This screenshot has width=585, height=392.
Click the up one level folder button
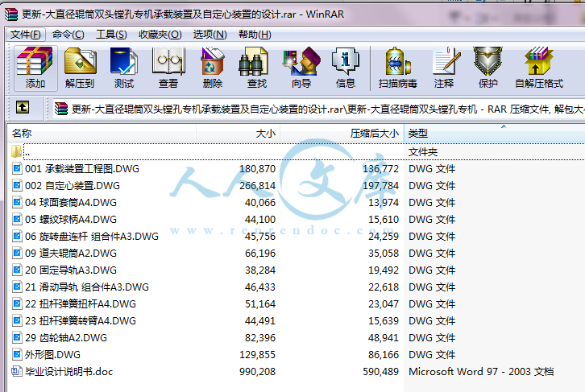tap(23, 108)
